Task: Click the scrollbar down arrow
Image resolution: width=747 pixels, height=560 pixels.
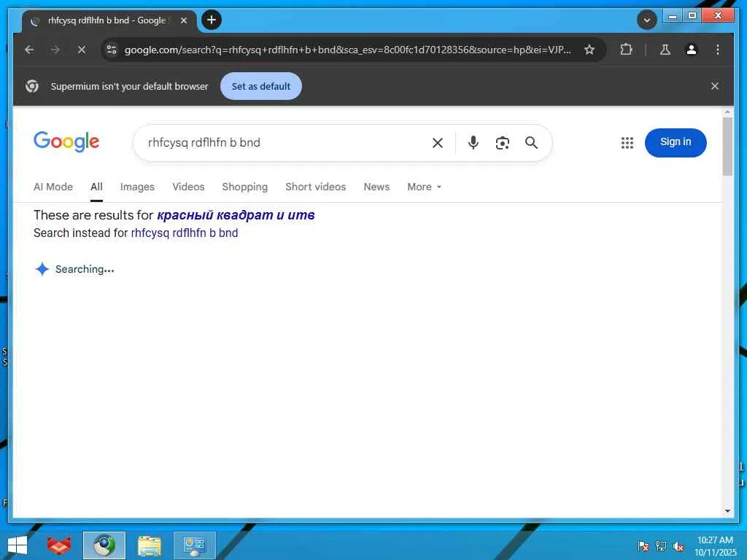Action: coord(727,511)
